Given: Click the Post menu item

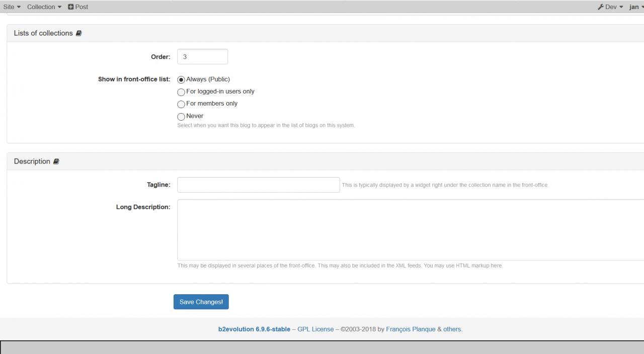Looking at the screenshot, I should pyautogui.click(x=78, y=7).
